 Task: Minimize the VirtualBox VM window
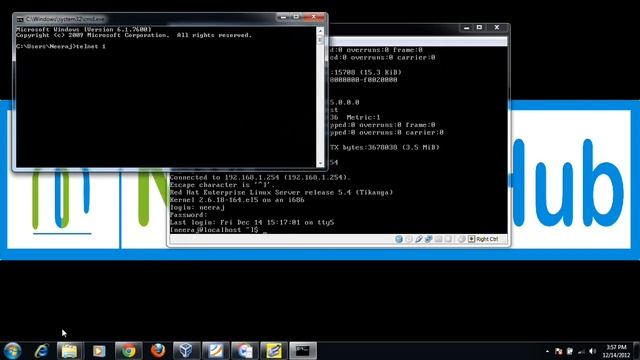[x=467, y=27]
